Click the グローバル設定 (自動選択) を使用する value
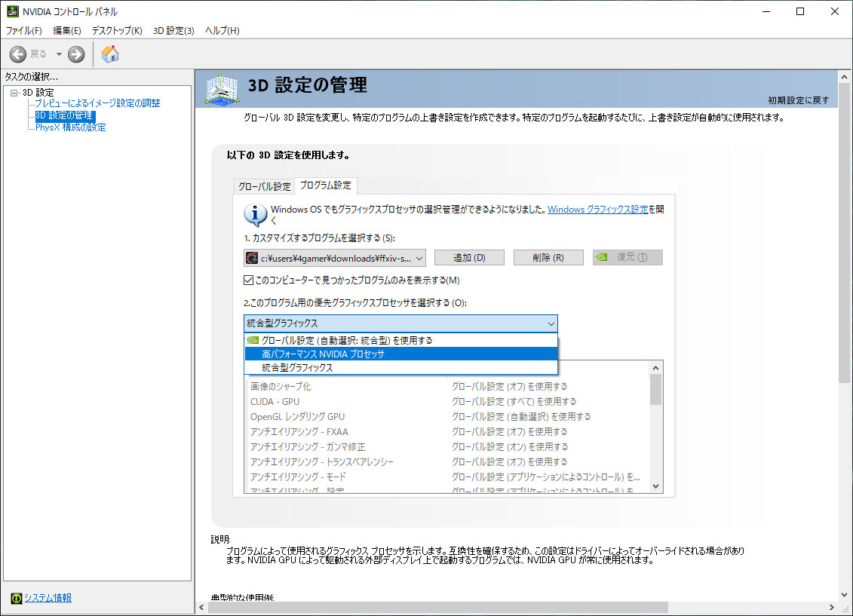The image size is (853, 616). pyautogui.click(x=521, y=417)
